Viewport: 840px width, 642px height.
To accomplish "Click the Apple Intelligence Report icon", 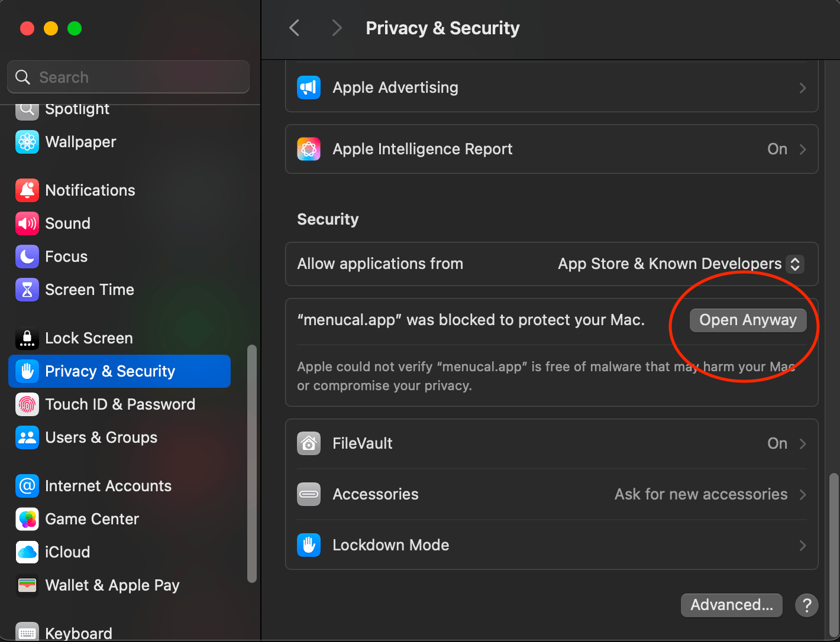I will (309, 149).
